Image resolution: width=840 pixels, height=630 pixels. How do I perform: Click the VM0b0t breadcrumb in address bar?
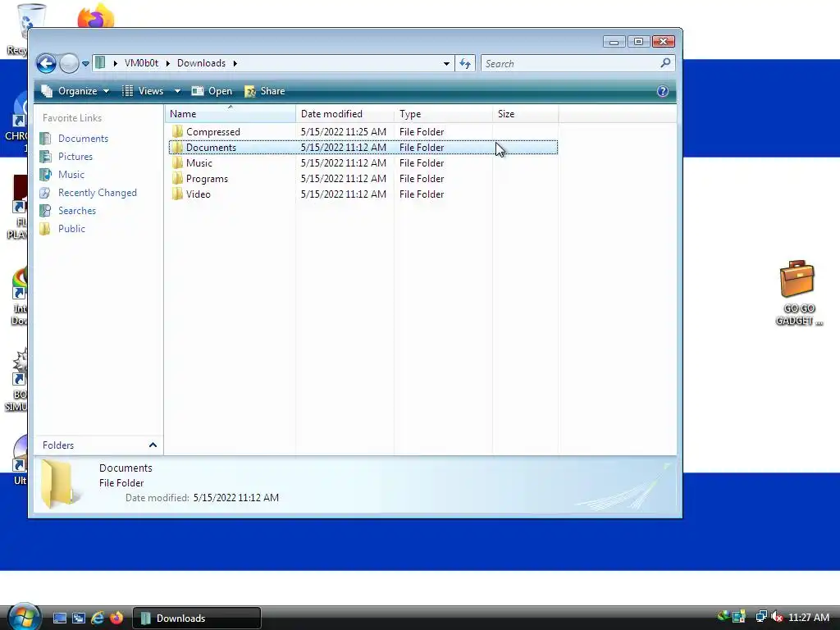pos(141,63)
